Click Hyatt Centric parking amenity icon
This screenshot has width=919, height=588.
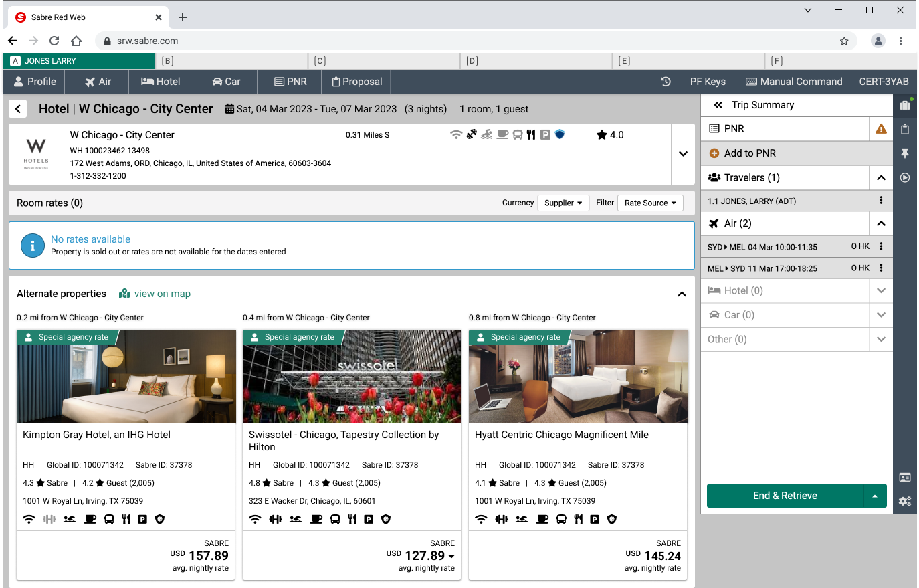595,519
